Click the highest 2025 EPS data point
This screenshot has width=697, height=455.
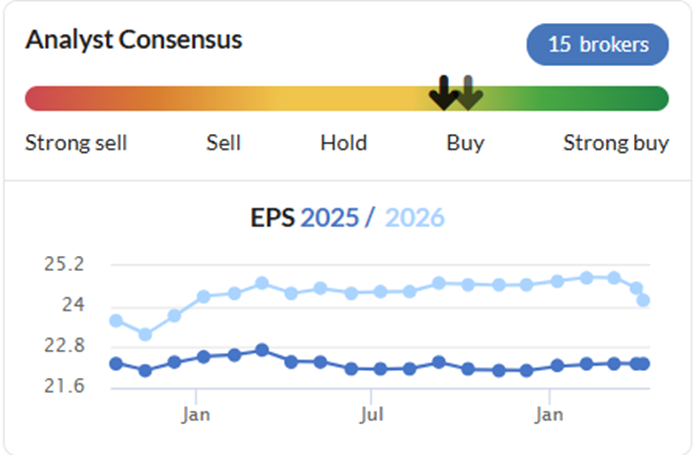click(x=262, y=350)
